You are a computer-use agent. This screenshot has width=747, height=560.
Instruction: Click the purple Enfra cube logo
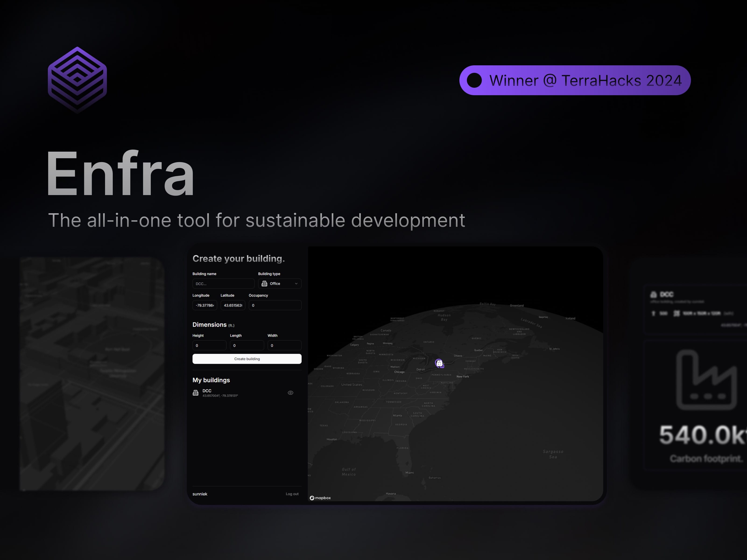pos(77,80)
